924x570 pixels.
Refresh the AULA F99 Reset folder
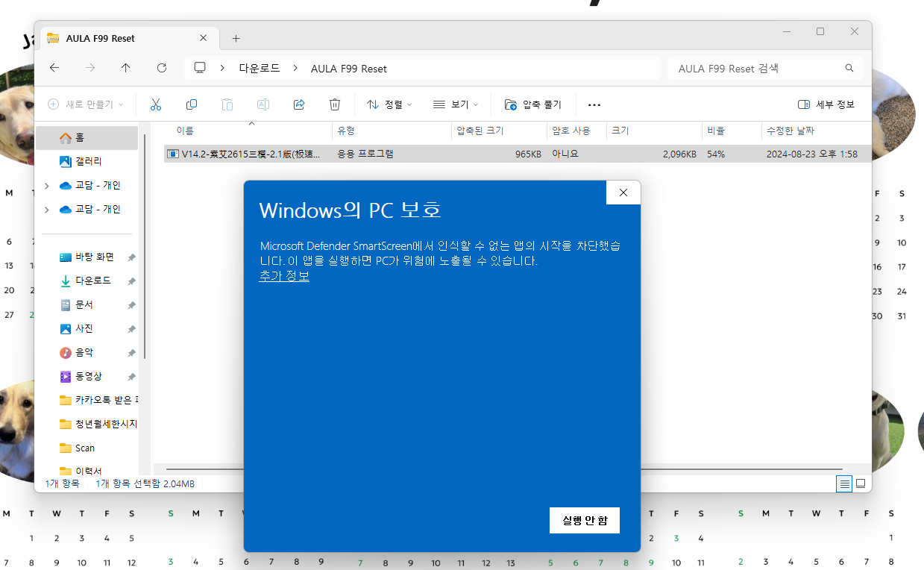click(162, 68)
